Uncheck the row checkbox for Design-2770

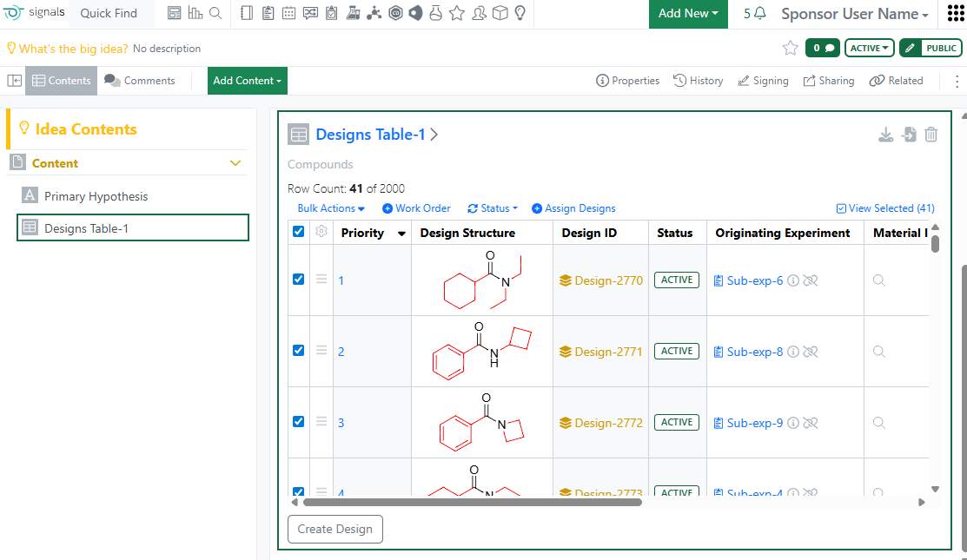coord(299,280)
